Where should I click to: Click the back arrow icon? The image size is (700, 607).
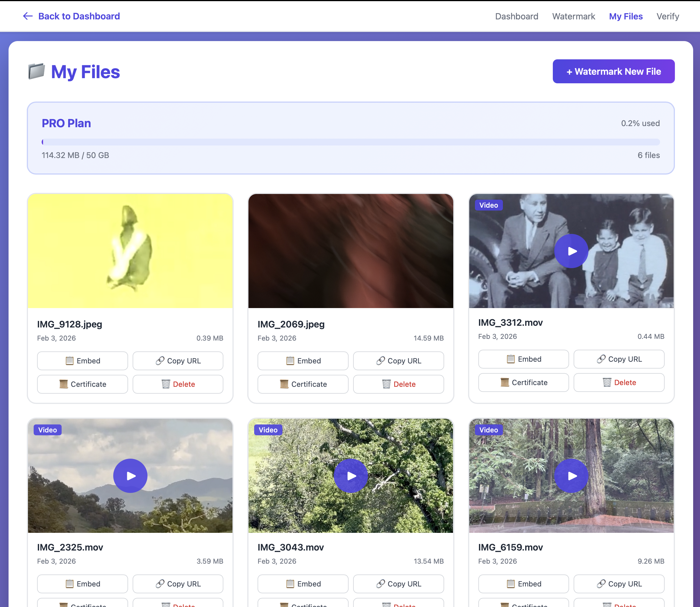[27, 16]
